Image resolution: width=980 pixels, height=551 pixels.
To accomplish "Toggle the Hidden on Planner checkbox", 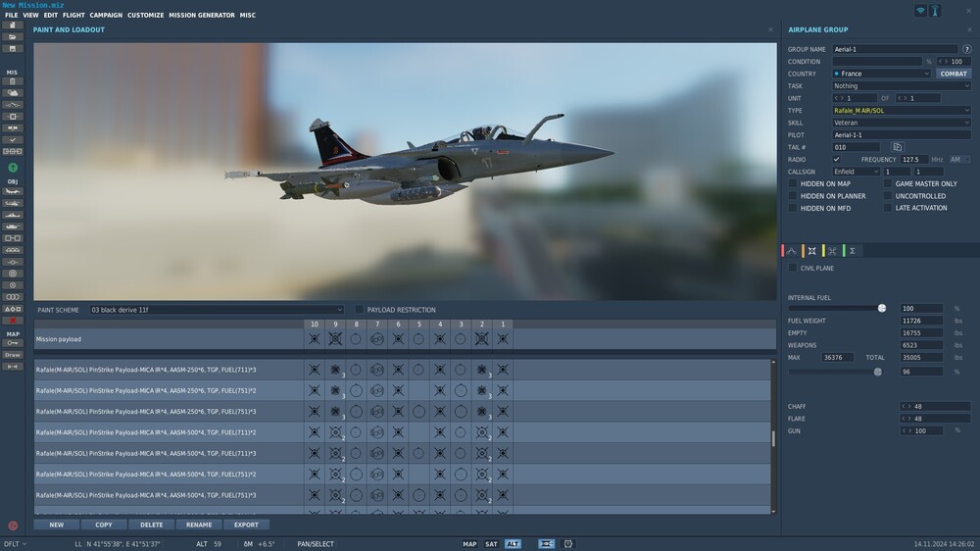I will coord(793,196).
